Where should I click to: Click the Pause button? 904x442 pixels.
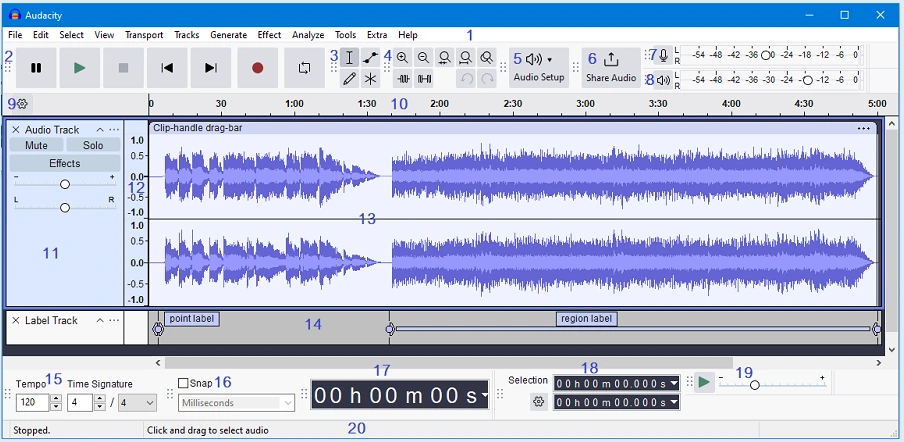point(36,68)
